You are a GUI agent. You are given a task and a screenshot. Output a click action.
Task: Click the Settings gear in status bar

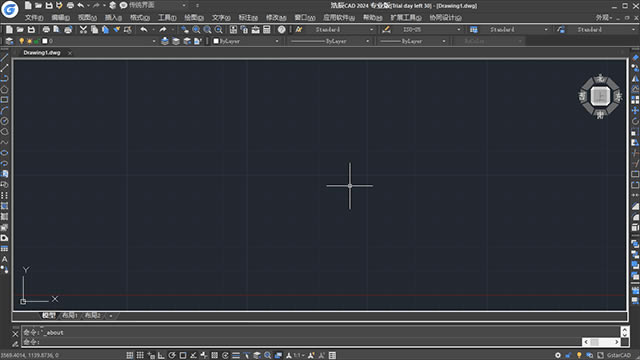click(558, 356)
